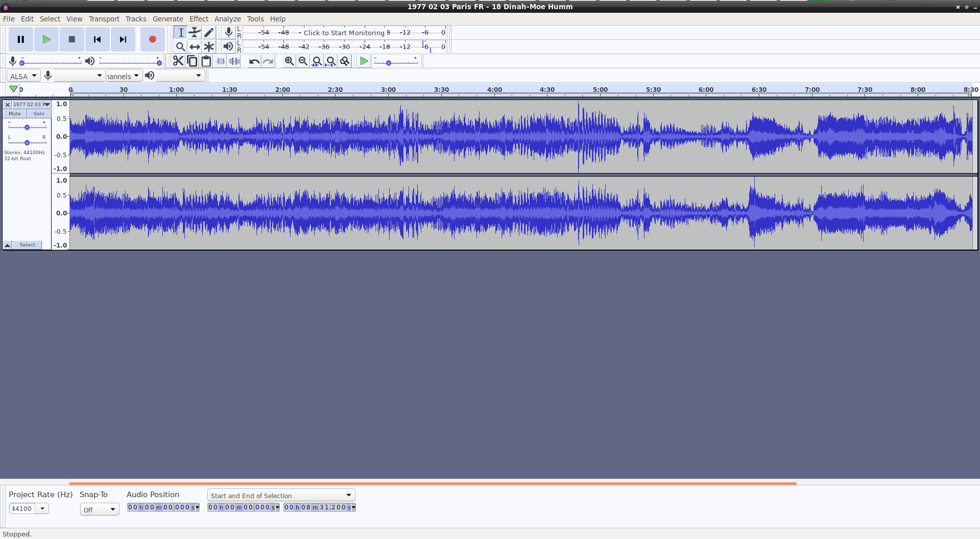
Task: Select the Selection (I-beam) tool
Action: click(x=181, y=32)
